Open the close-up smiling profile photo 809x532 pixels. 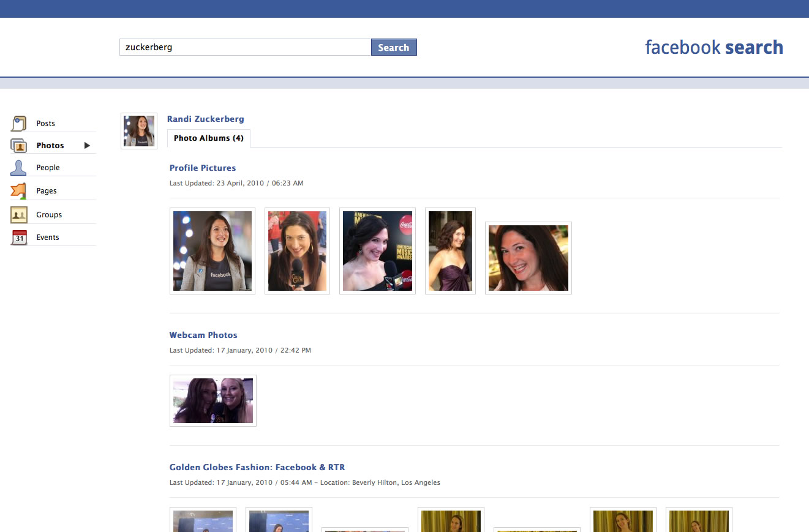529,258
